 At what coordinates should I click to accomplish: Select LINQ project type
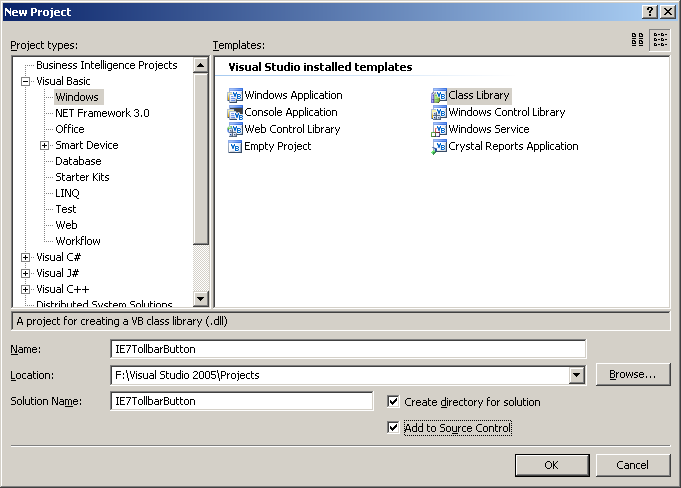[x=67, y=194]
